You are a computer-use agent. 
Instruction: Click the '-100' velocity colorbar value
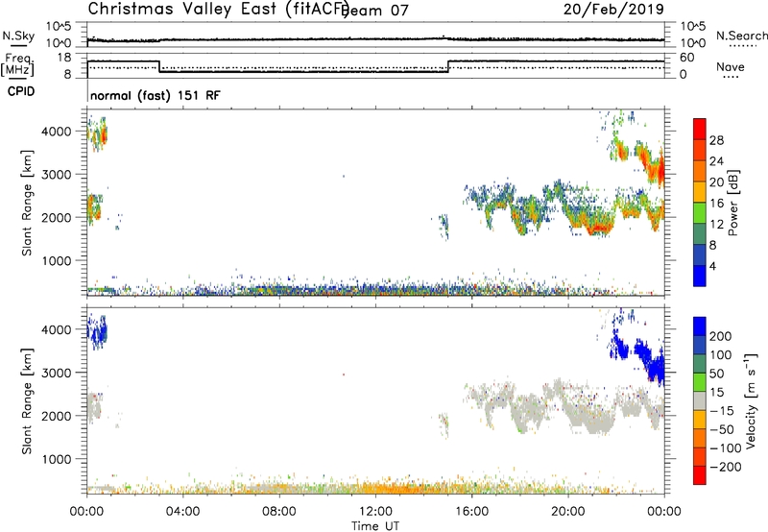click(726, 448)
